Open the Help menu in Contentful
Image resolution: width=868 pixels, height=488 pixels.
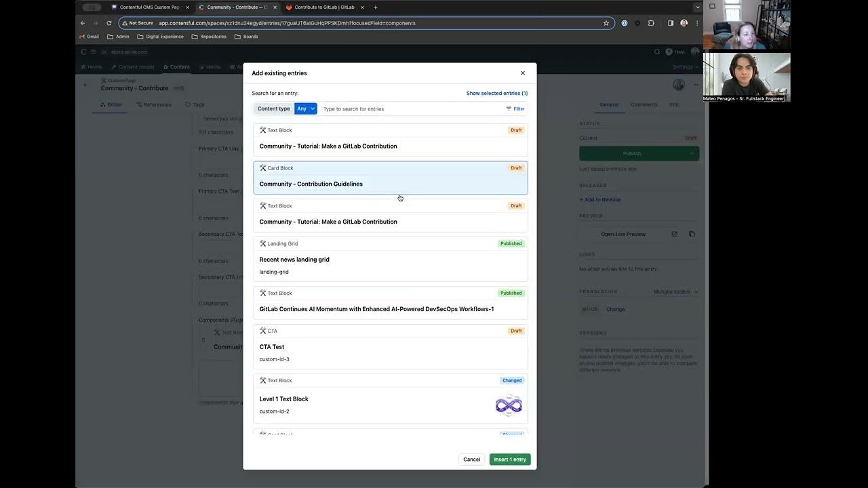[675, 52]
